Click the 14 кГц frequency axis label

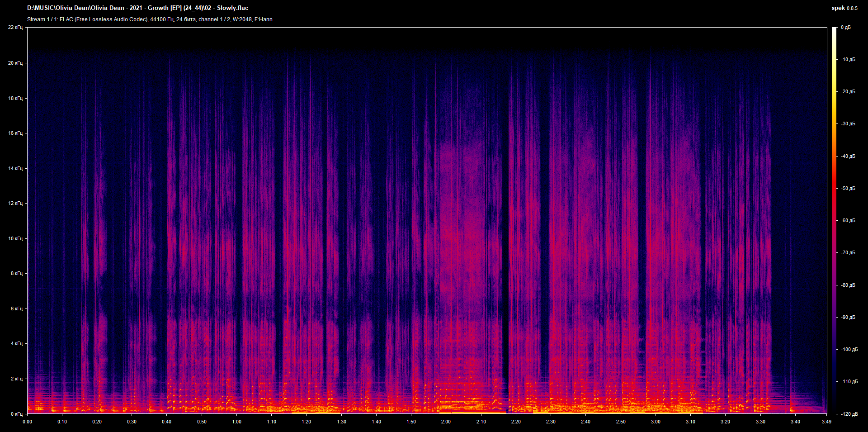15,168
